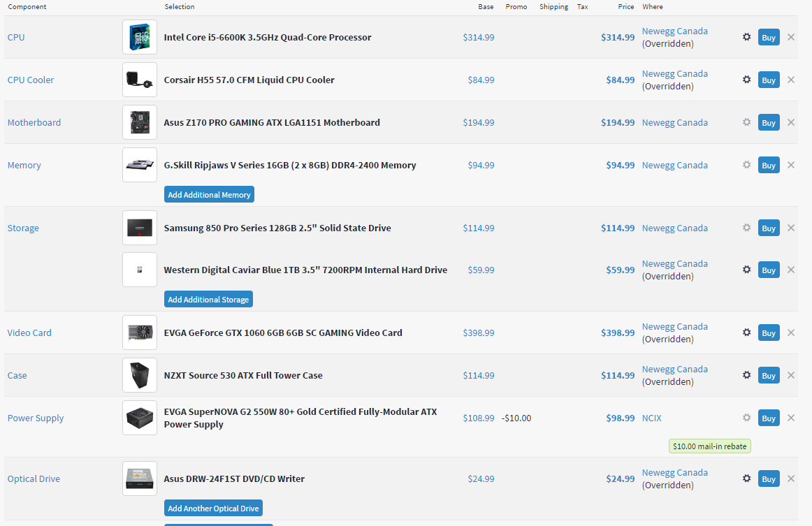Buy the Corsair H55 CPU cooler

pos(769,80)
